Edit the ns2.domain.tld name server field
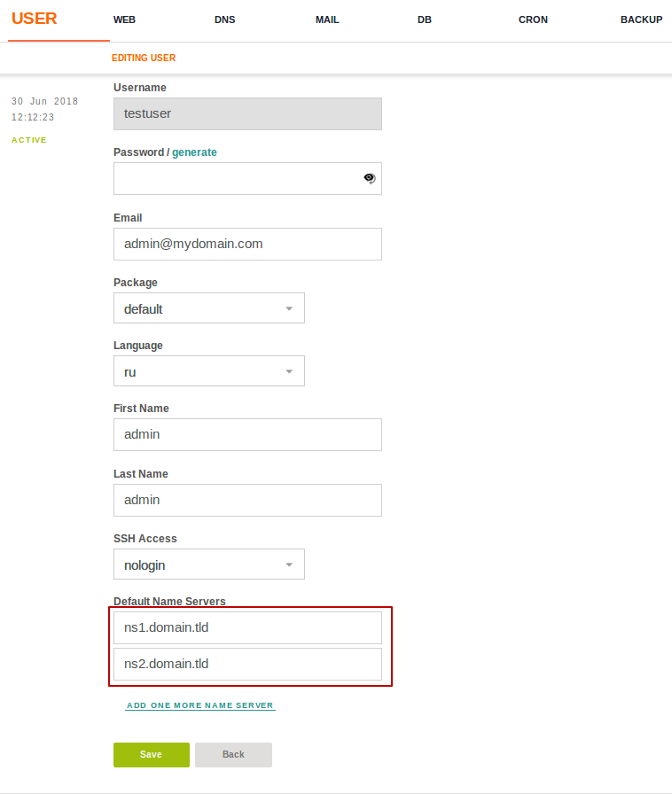 247,664
